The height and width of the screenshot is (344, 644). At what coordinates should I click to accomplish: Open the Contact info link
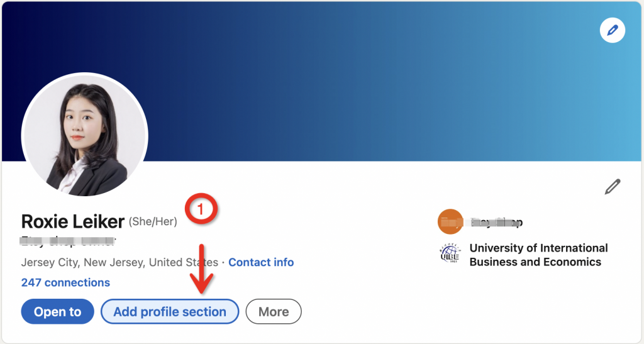[x=261, y=262]
